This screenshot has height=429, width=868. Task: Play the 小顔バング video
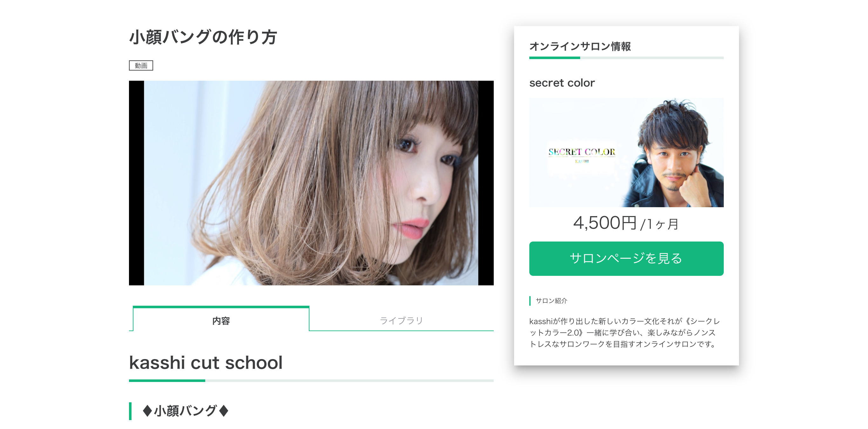pos(311,183)
